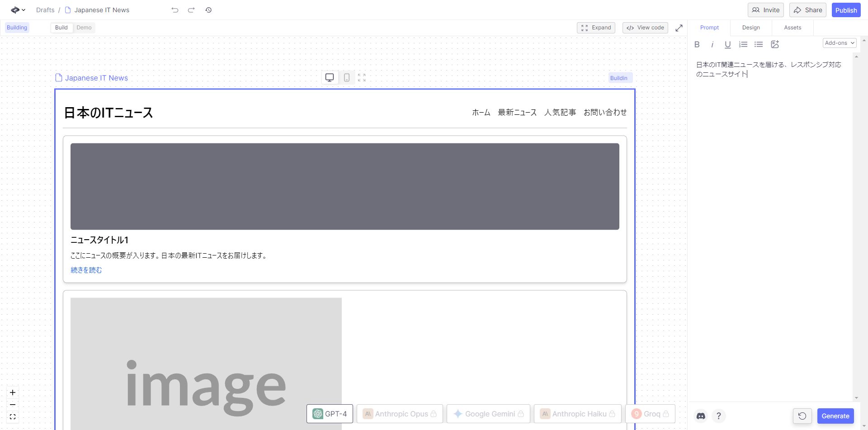Click the 続きを読む link on ニュースタイトル1
Screen dimensions: 868x430
[86, 269]
